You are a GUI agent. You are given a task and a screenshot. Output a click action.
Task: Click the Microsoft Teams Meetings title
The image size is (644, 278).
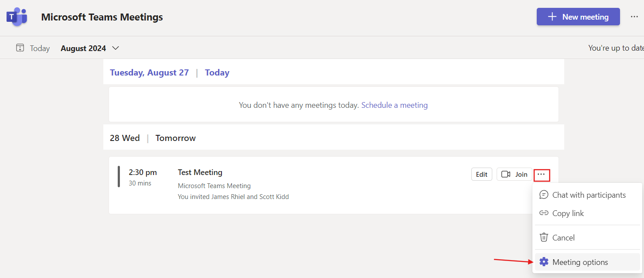[x=102, y=17]
